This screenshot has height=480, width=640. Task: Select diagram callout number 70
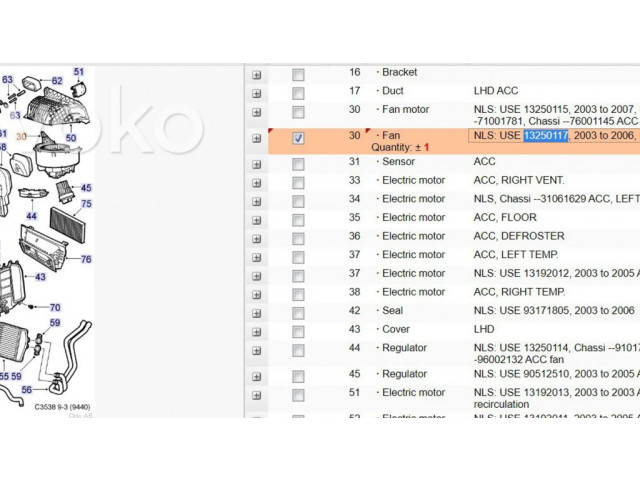point(55,308)
